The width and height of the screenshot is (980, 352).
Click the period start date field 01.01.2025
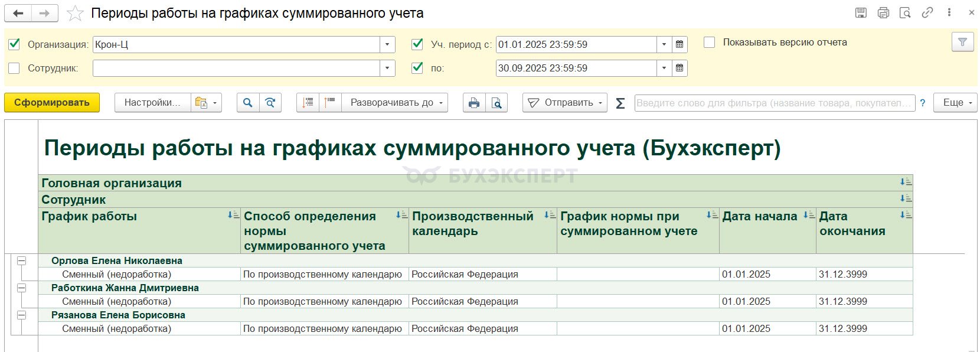point(576,44)
